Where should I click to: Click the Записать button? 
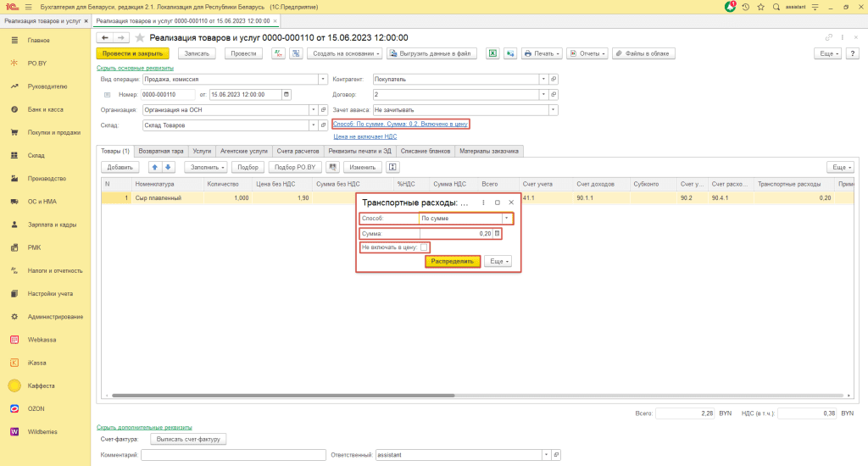(197, 53)
